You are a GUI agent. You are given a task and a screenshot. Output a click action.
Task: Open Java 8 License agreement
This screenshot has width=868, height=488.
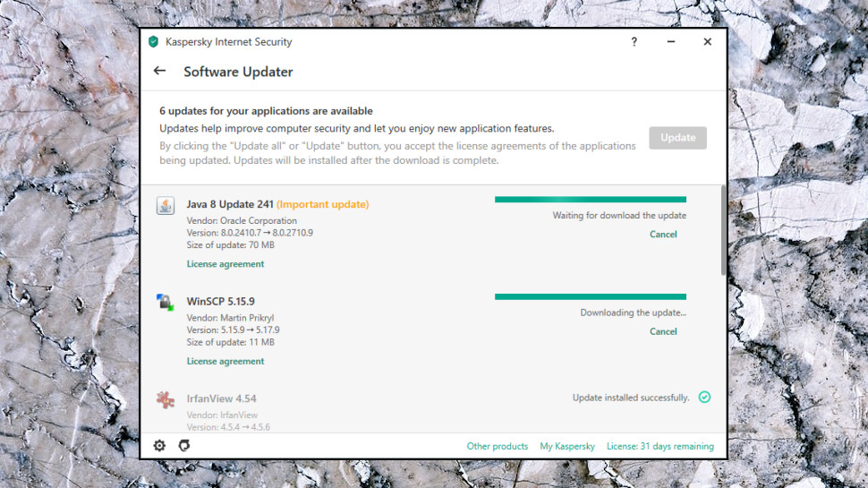point(226,264)
